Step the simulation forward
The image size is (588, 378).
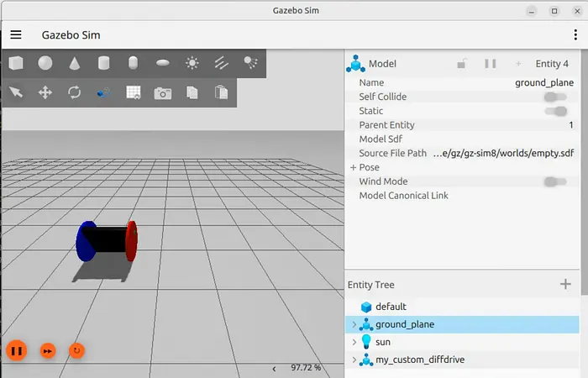pos(48,350)
